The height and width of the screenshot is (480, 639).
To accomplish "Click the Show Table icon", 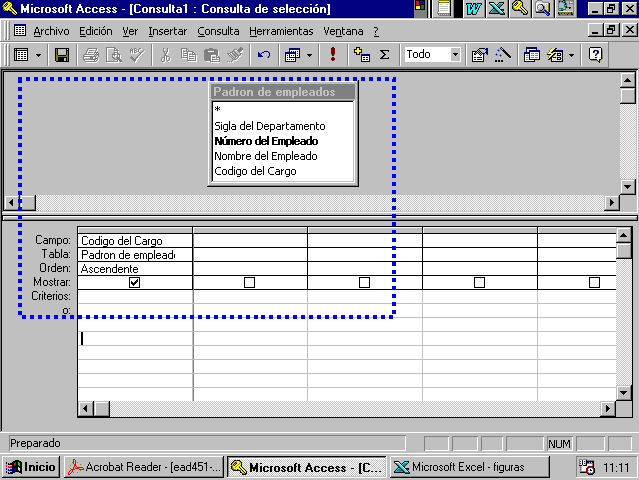I will point(361,55).
